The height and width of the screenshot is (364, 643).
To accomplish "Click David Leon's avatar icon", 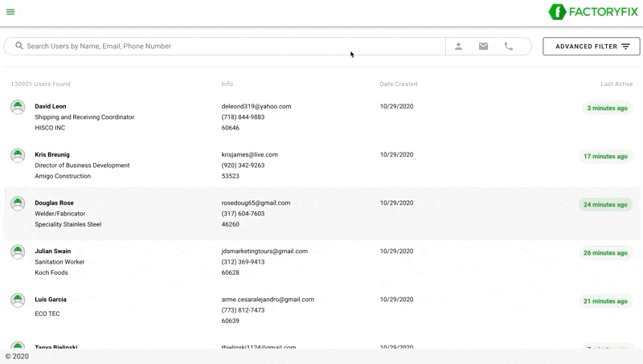I will (x=18, y=107).
